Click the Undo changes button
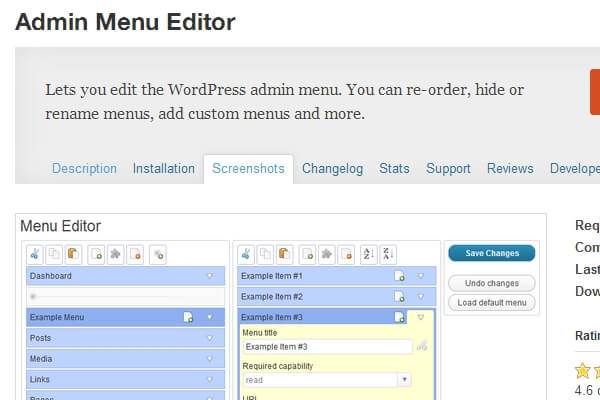Image resolution: width=600 pixels, height=400 pixels. pos(491,283)
